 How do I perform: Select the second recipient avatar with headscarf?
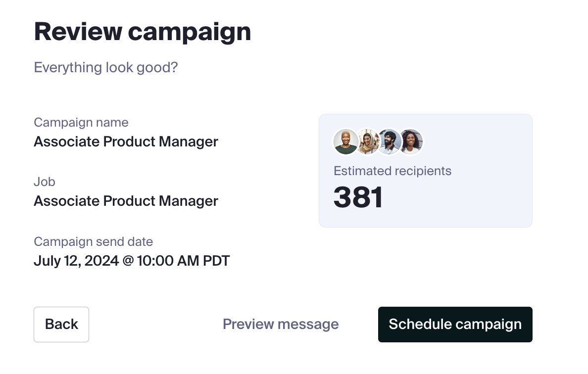click(x=367, y=142)
